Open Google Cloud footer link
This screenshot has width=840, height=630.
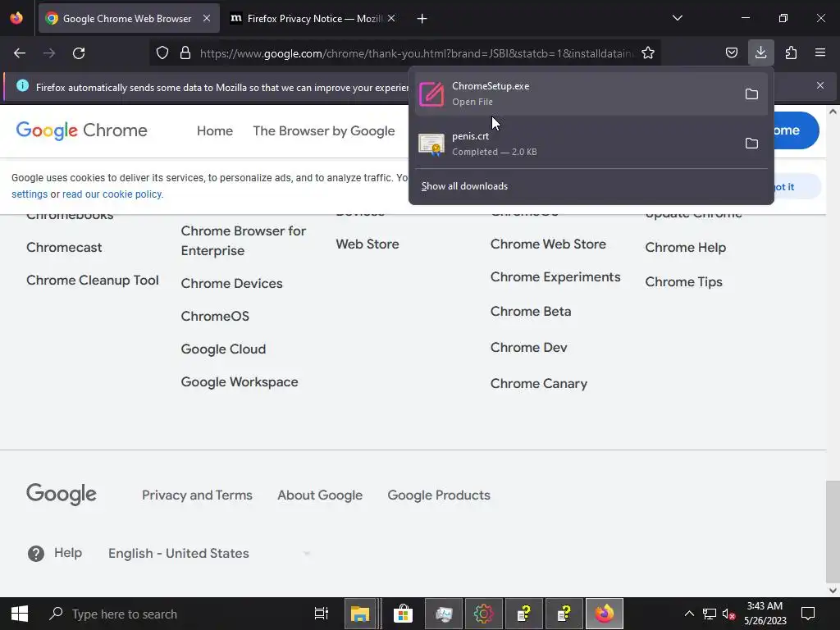pyautogui.click(x=223, y=349)
